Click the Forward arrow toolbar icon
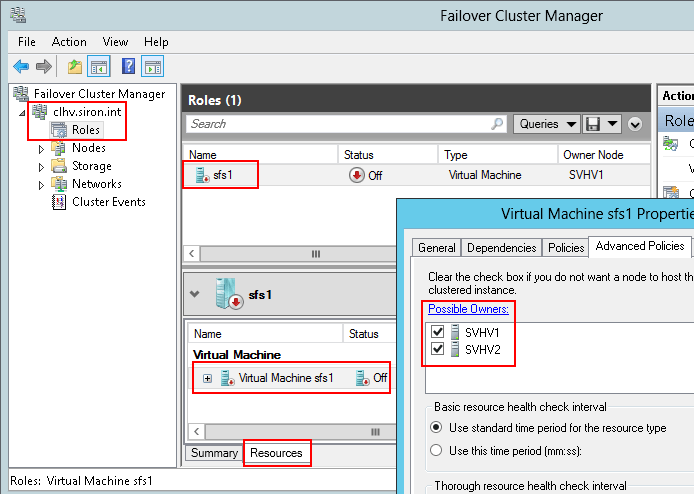Screen dimensions: 694x494 43,67
